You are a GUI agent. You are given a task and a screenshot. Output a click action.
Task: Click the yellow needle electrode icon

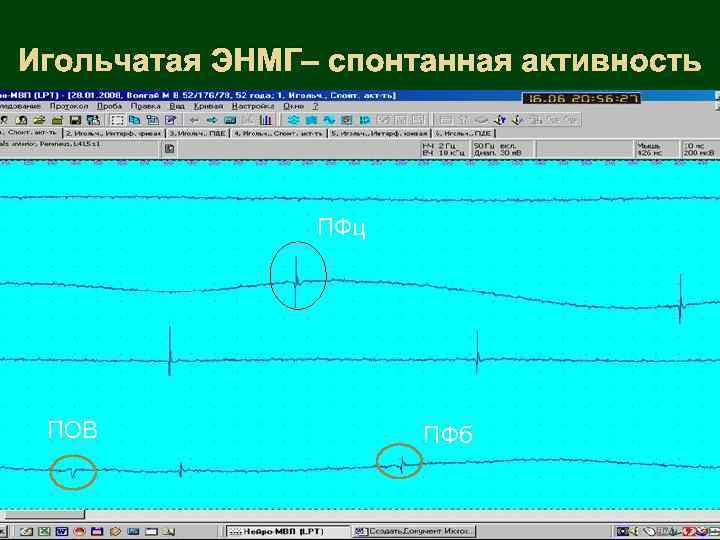[517, 120]
